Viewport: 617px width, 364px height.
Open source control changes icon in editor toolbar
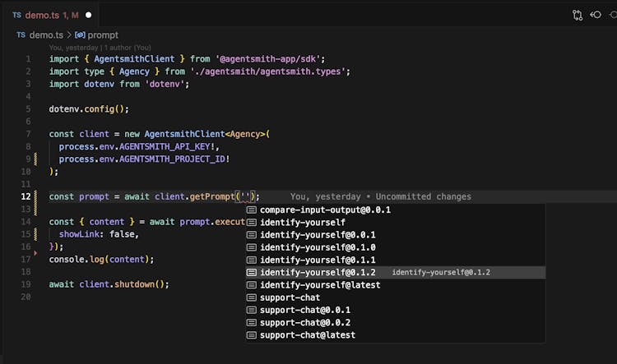[578, 16]
